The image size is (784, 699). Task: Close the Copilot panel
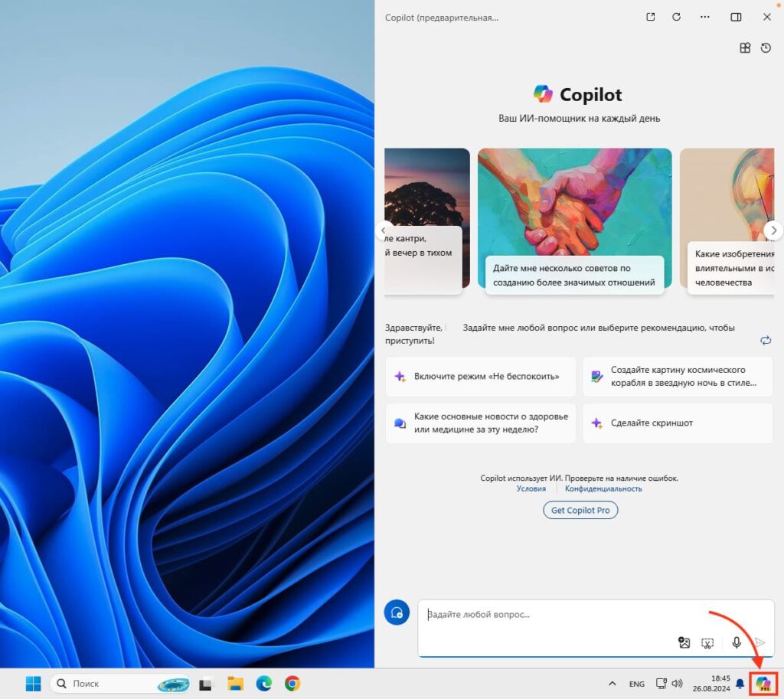click(767, 17)
